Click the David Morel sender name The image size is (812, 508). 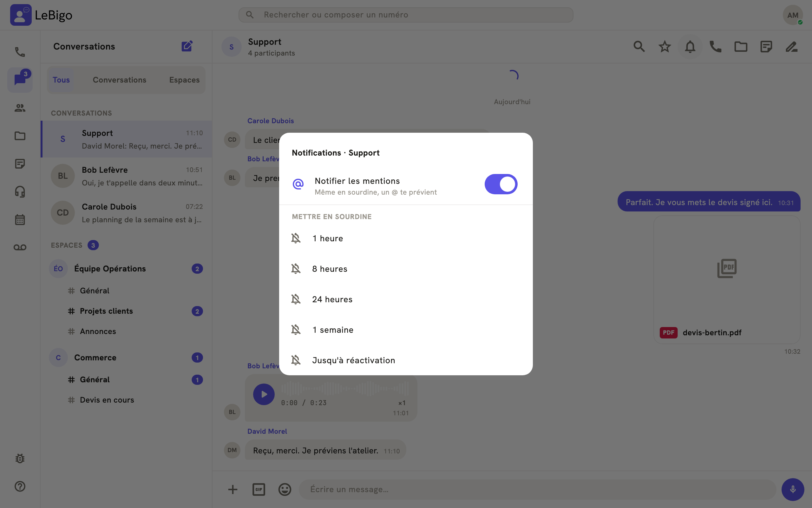click(x=267, y=431)
